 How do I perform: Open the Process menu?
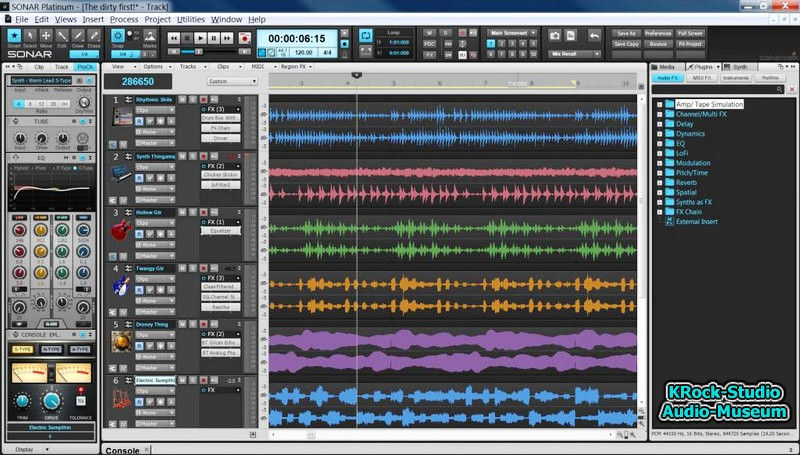coord(124,19)
